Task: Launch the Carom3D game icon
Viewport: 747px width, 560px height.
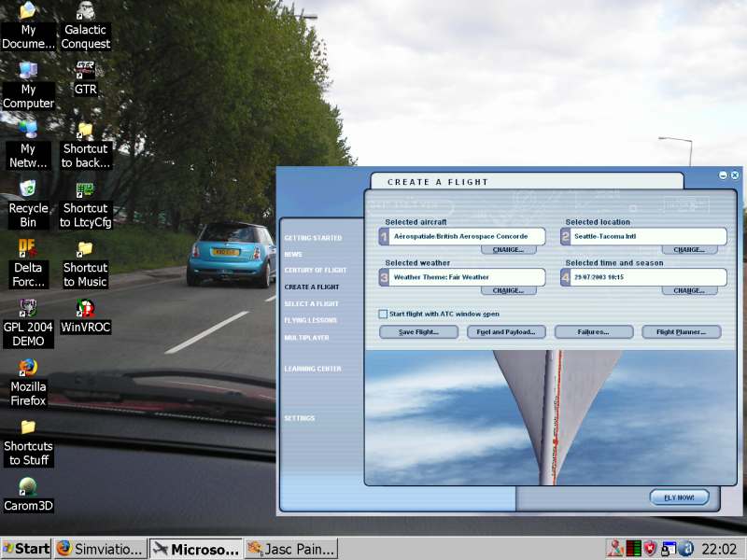Action: click(x=28, y=496)
